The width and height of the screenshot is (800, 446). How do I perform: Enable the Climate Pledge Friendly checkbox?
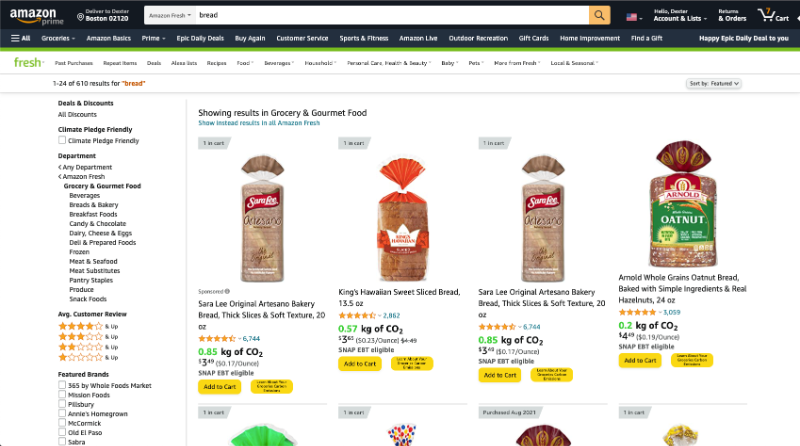[x=62, y=141]
